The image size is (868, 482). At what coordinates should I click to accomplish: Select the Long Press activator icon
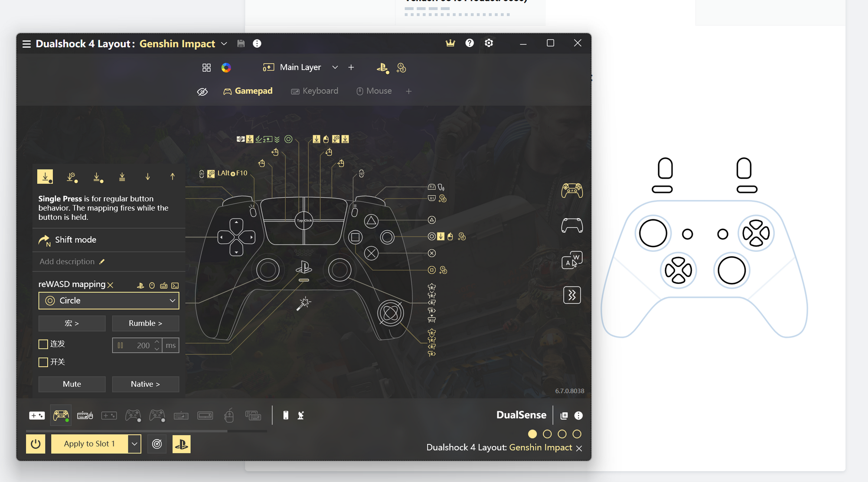click(x=72, y=177)
